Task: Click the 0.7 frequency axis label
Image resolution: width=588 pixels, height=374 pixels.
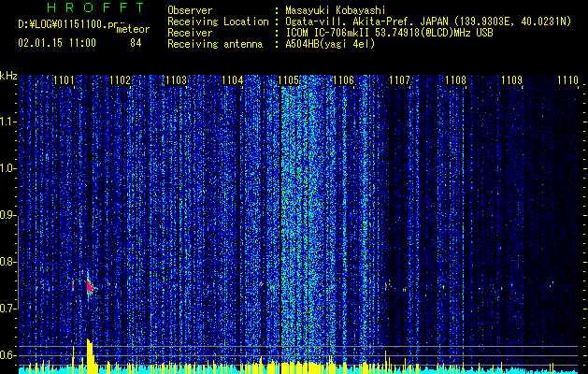Action: (8, 309)
